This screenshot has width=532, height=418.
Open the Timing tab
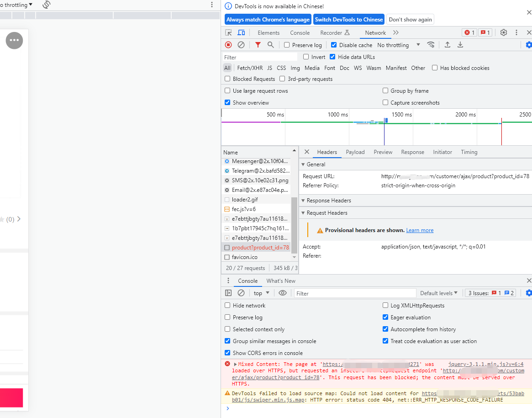click(469, 152)
